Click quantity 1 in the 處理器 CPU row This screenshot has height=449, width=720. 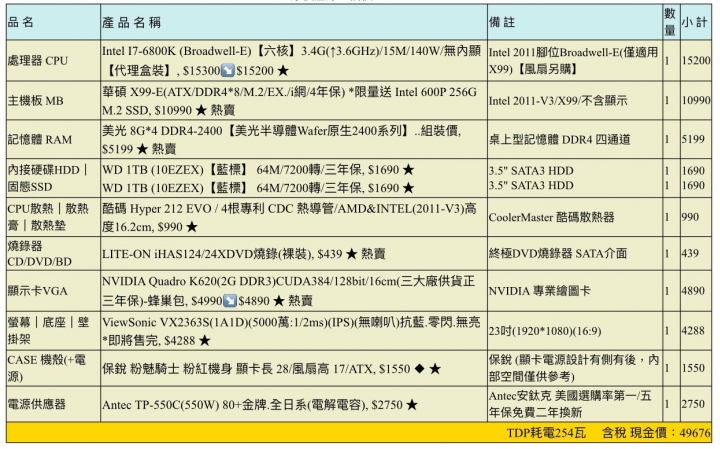[x=667, y=61]
